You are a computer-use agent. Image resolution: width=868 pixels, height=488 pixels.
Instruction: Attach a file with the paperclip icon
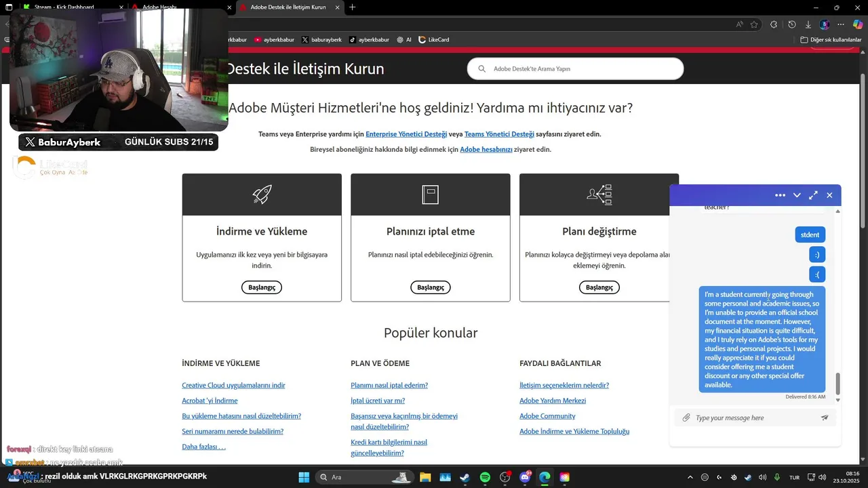[686, 418]
